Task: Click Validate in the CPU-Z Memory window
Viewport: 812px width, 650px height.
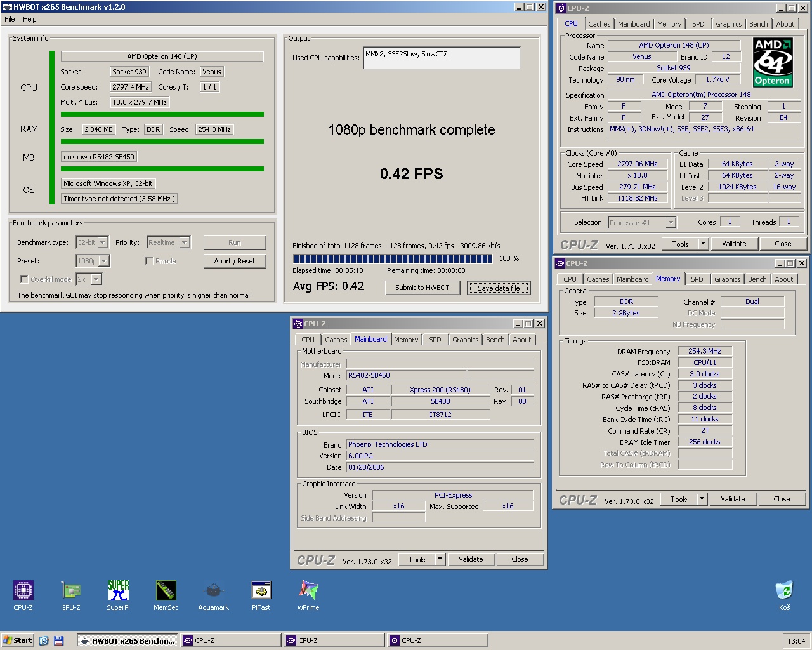Action: [x=733, y=499]
